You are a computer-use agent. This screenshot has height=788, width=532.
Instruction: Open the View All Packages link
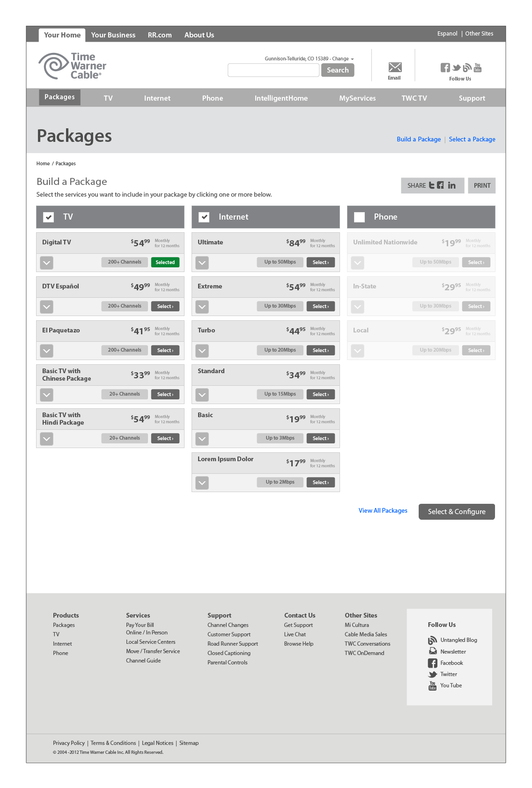tap(383, 510)
